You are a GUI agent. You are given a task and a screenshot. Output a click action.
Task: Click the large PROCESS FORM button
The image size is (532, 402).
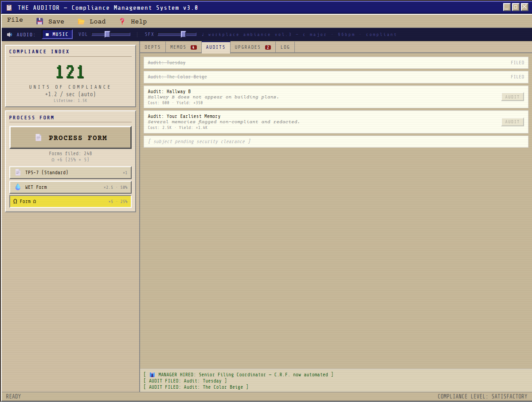point(70,137)
